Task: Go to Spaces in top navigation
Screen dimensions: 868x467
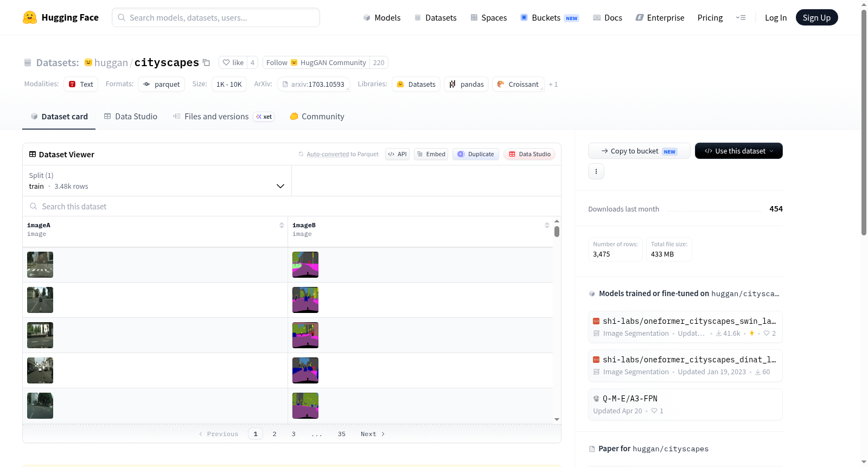Action: 488,17
